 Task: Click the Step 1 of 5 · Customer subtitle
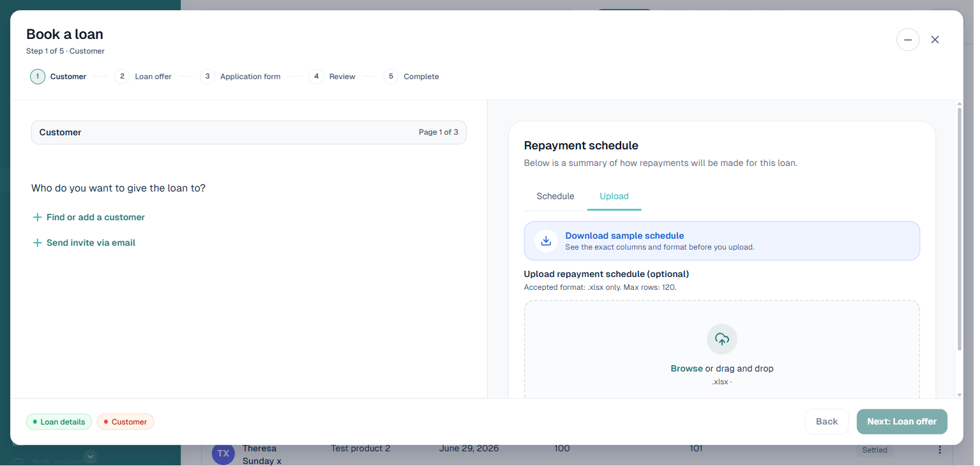point(65,51)
